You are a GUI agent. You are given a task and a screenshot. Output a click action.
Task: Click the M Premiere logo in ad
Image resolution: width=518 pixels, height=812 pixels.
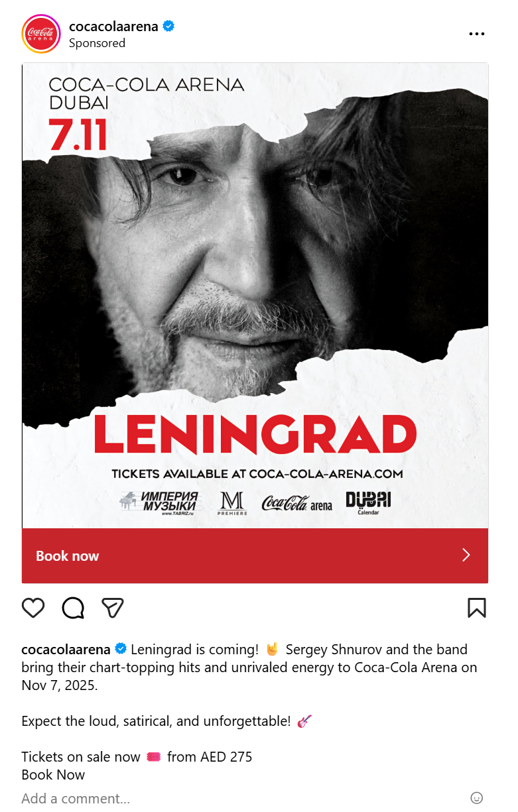(x=232, y=503)
